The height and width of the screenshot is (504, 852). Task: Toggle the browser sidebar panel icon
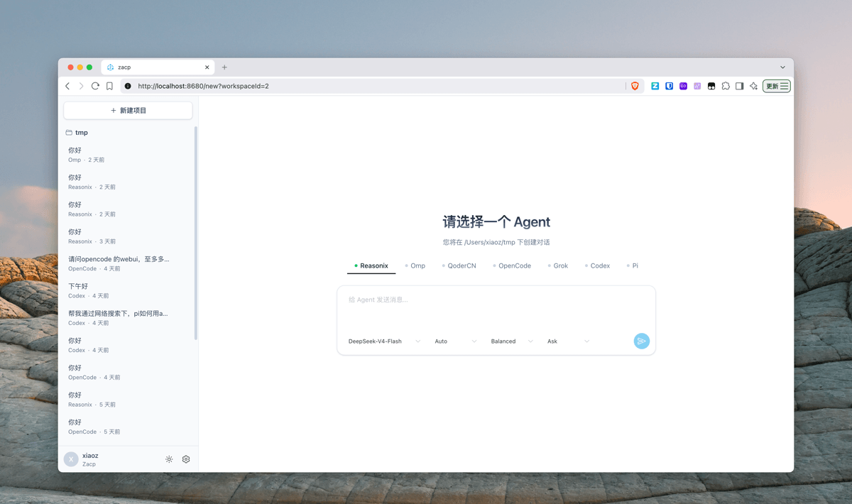pos(739,86)
